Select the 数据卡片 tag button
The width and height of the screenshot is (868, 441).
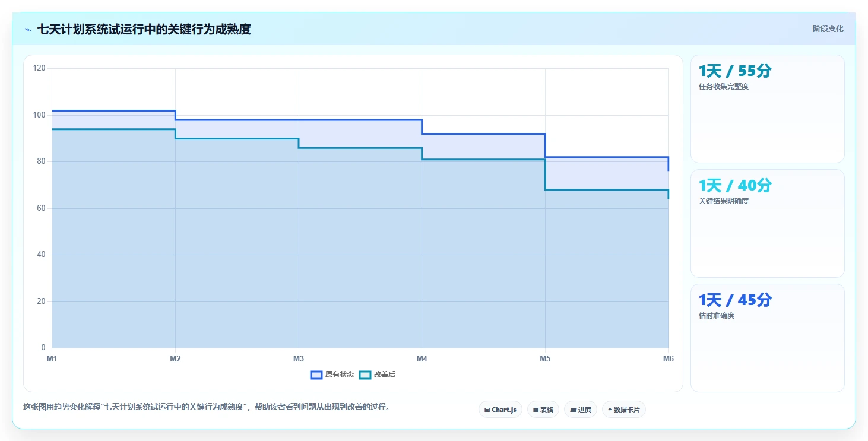click(x=624, y=410)
